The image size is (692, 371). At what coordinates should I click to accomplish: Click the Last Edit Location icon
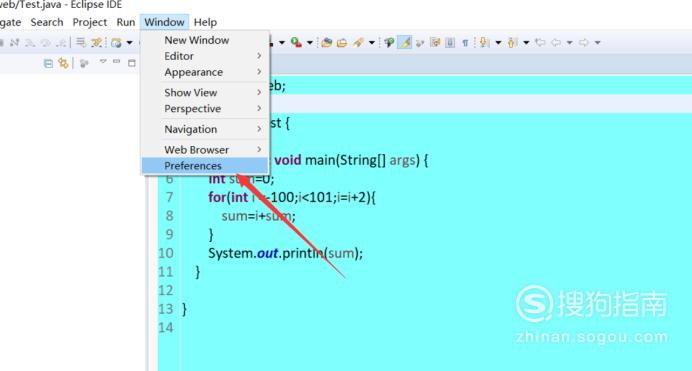540,42
